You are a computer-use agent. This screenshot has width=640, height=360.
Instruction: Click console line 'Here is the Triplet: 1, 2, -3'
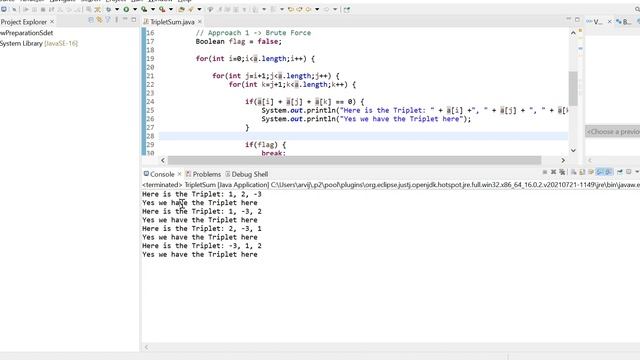(202, 194)
